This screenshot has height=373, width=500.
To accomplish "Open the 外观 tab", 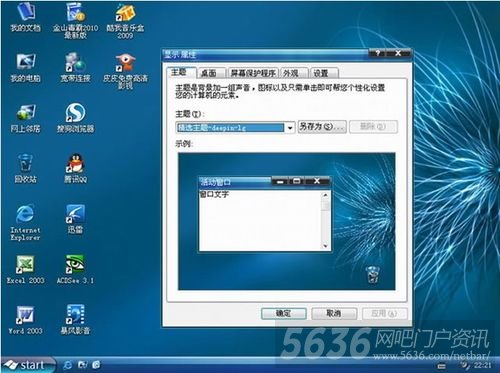I will [291, 73].
